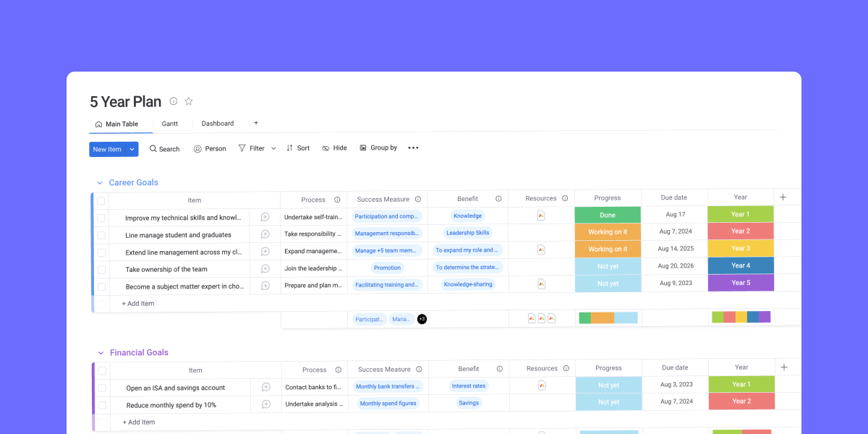Open the PDF resource on the first Career Goals row
868x434 pixels.
pyautogui.click(x=541, y=215)
